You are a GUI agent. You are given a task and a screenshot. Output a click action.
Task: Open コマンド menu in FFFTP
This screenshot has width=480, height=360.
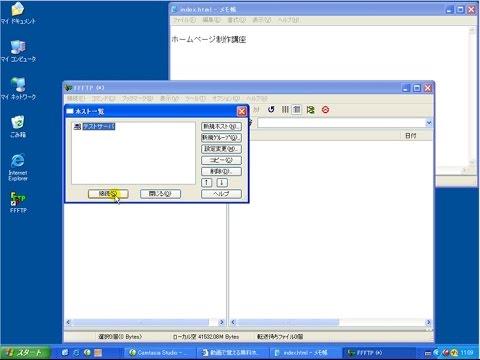(x=103, y=99)
